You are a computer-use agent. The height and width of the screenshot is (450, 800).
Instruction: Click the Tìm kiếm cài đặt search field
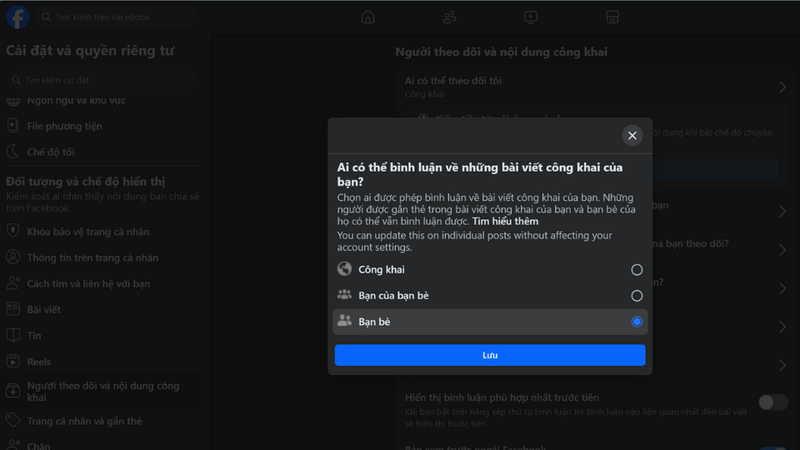click(103, 80)
